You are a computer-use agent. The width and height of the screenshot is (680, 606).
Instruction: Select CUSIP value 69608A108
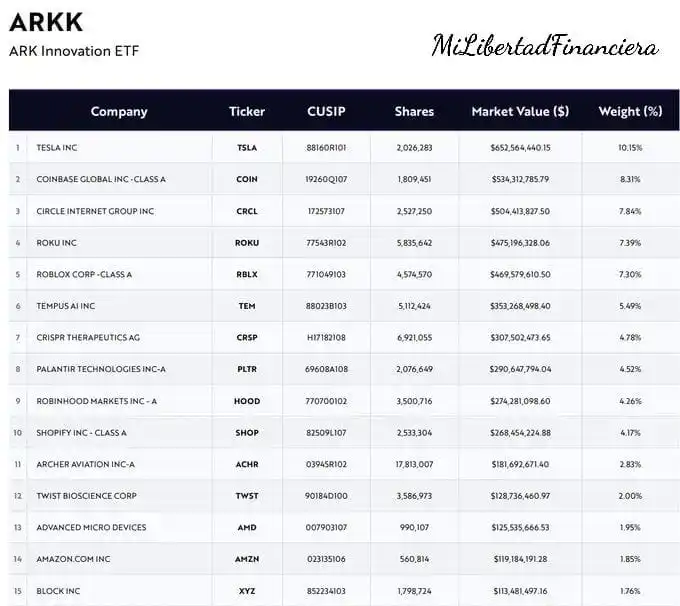pyautogui.click(x=326, y=369)
